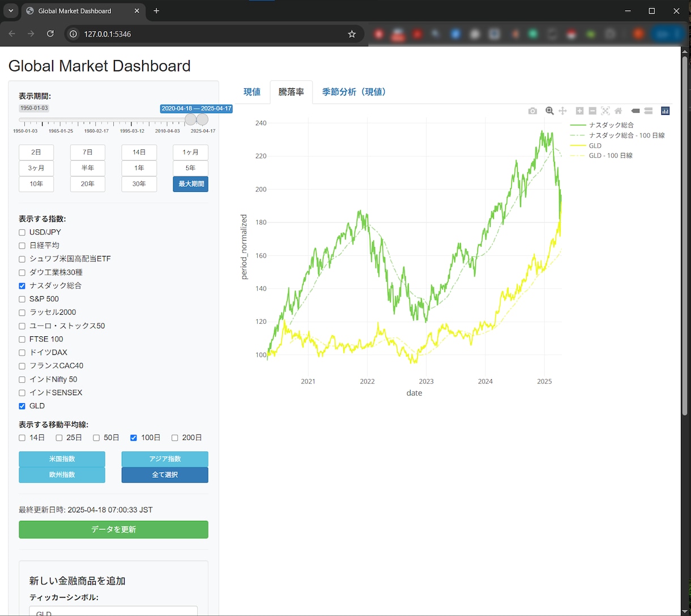Go back using the browser back arrow
Screen dimensions: 691x616
(12, 34)
